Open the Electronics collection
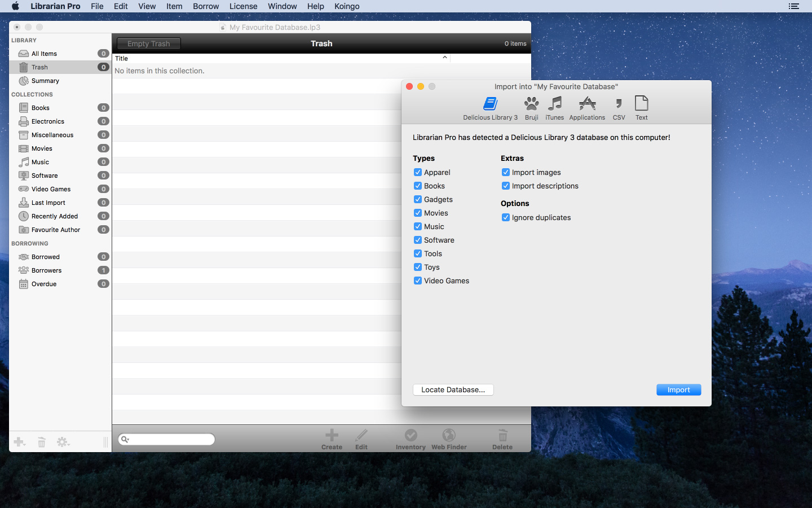 coord(60,121)
